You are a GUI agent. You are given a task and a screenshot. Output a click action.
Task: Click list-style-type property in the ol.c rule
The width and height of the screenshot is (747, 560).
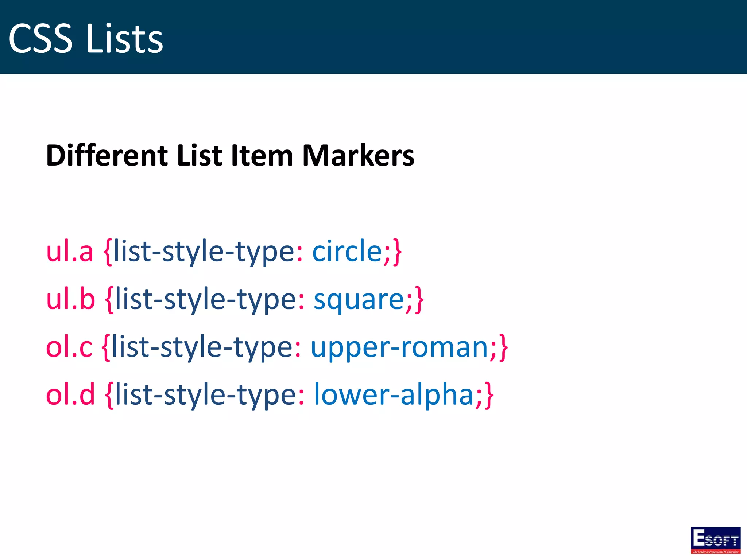point(202,347)
